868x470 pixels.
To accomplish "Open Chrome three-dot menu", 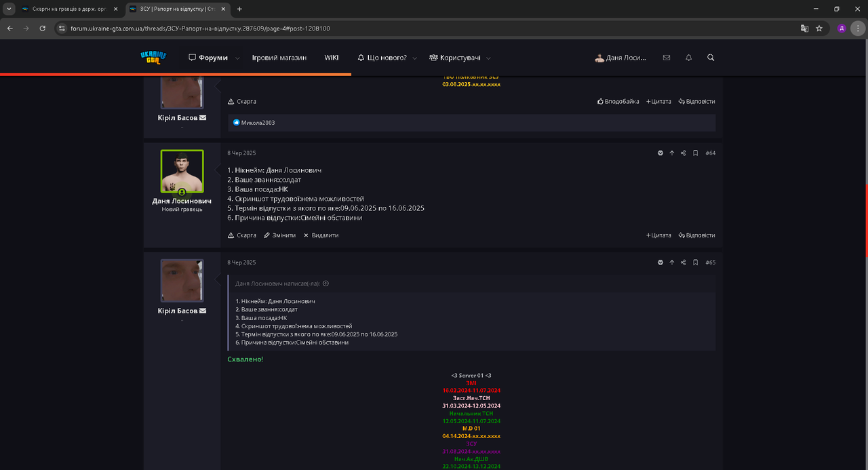I will click(x=857, y=28).
